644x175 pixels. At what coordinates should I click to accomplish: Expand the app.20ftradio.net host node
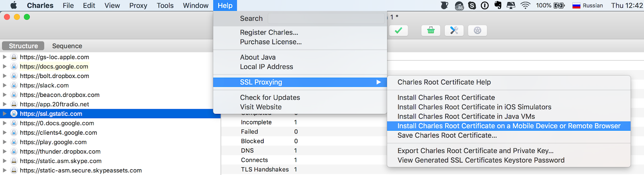coord(5,104)
